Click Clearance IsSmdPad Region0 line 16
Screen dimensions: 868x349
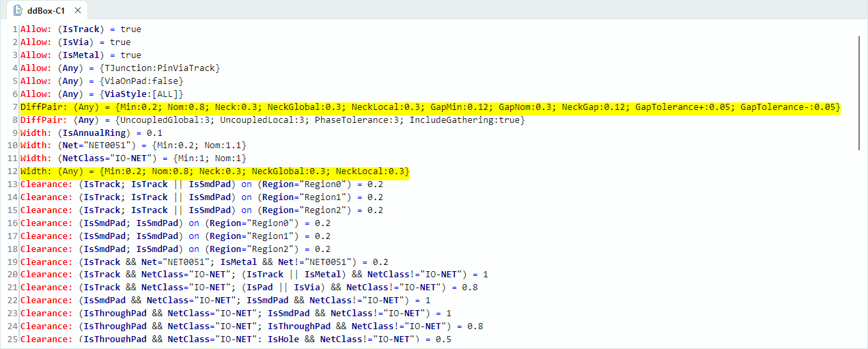(176, 223)
